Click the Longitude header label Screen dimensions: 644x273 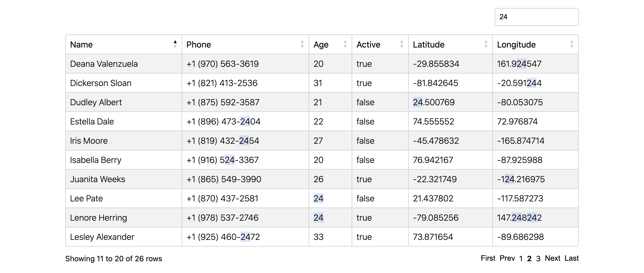coord(516,45)
